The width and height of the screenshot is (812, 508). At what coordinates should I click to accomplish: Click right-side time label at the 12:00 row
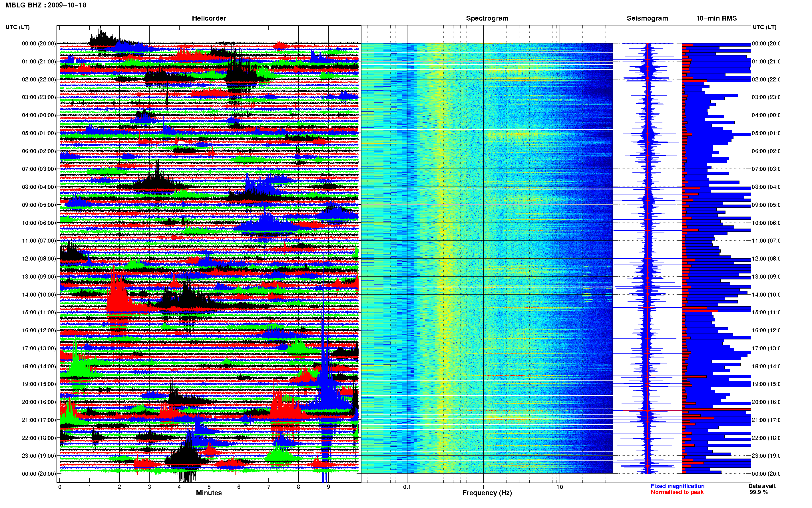[x=766, y=259]
